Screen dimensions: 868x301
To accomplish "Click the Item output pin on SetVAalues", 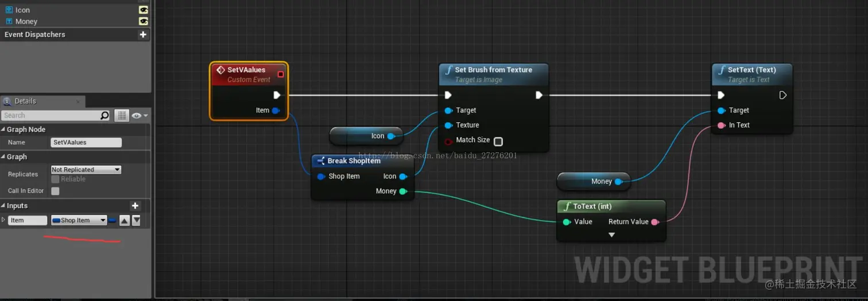I will pos(276,110).
